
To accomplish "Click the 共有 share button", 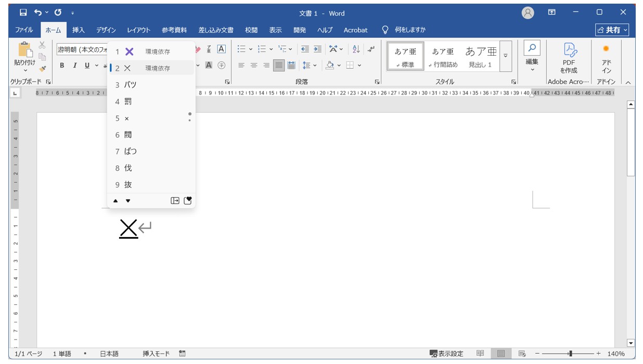I will tap(612, 30).
